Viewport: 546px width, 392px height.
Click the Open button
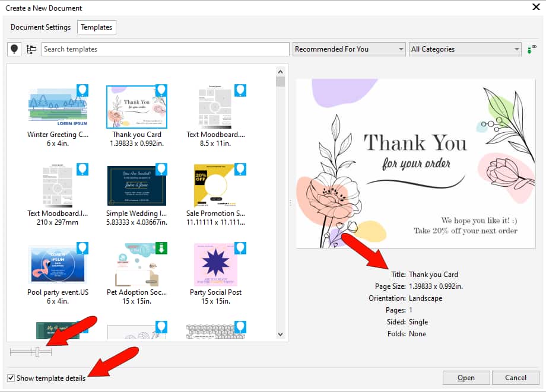[x=466, y=378]
